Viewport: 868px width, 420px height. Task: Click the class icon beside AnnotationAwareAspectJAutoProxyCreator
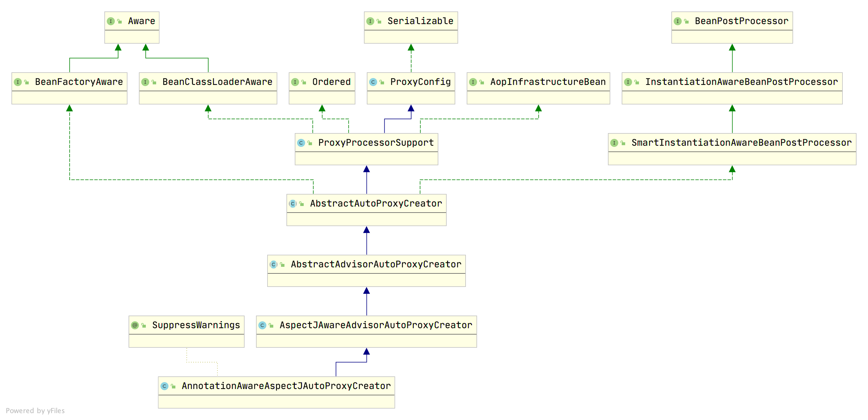coord(164,386)
